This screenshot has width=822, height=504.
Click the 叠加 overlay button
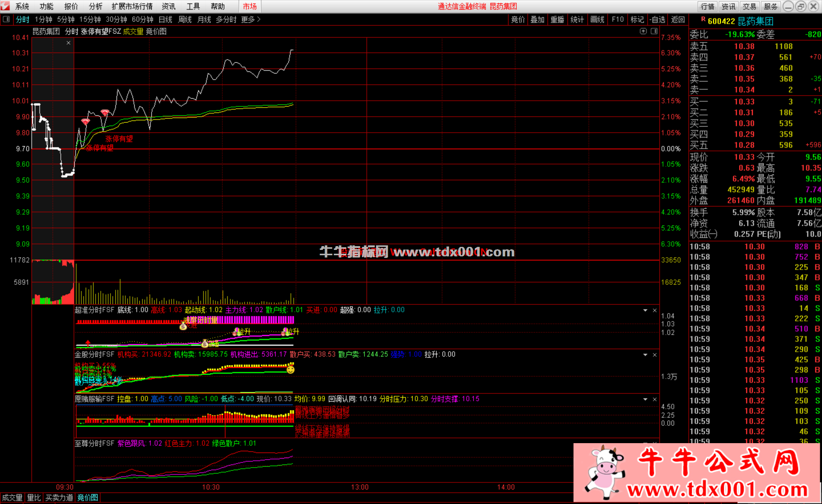coord(538,19)
